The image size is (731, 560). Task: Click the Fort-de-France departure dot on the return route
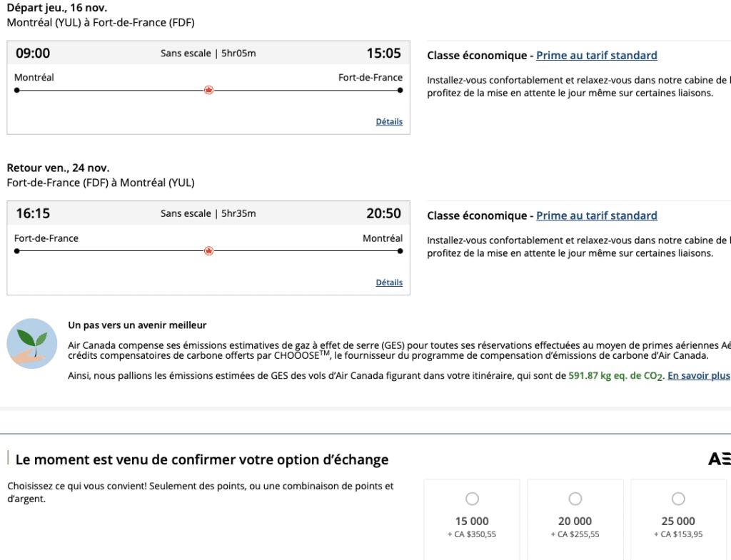pyautogui.click(x=17, y=251)
